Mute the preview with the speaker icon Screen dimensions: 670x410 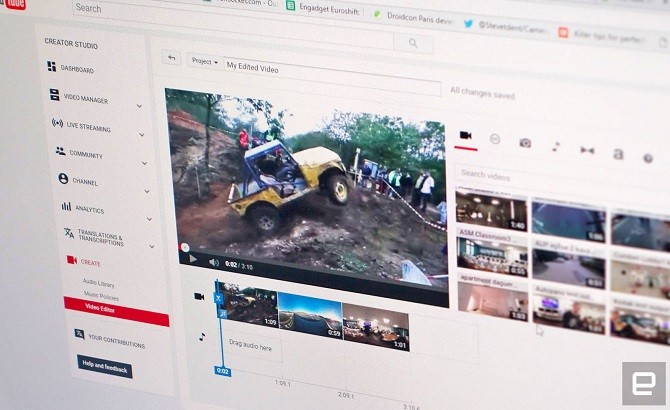tap(213, 262)
